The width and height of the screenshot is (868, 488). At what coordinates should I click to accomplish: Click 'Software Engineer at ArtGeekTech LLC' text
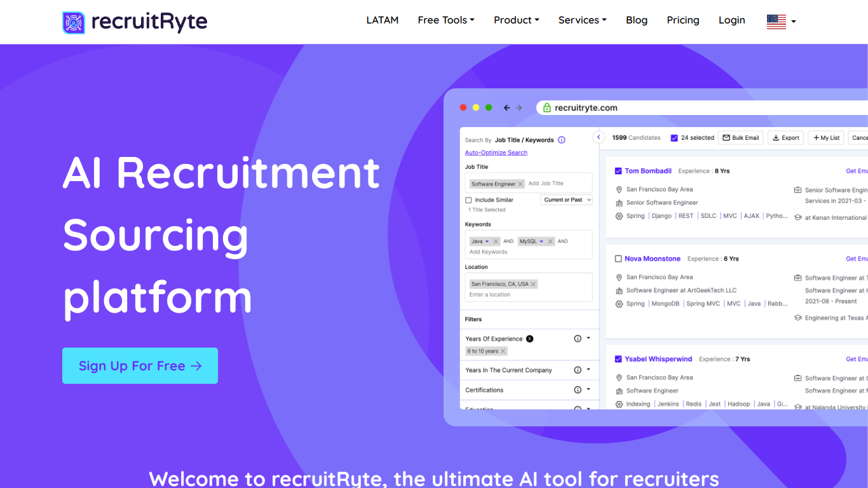click(x=681, y=290)
